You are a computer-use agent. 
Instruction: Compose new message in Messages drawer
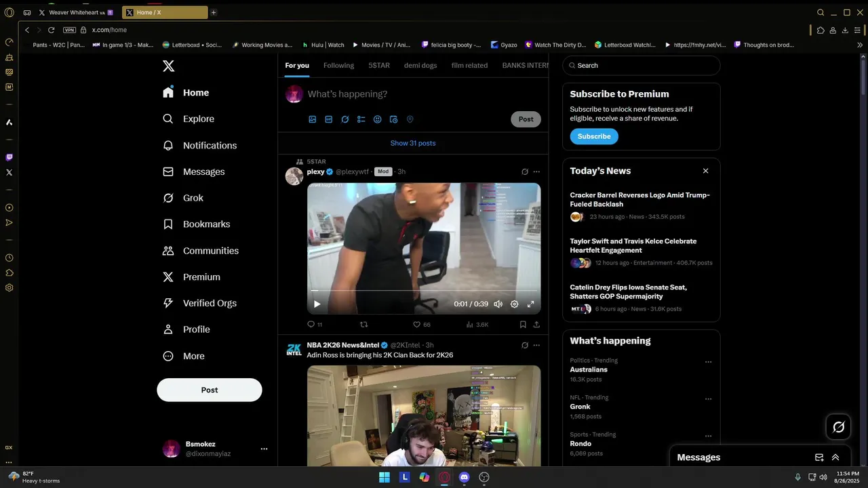pos(819,457)
